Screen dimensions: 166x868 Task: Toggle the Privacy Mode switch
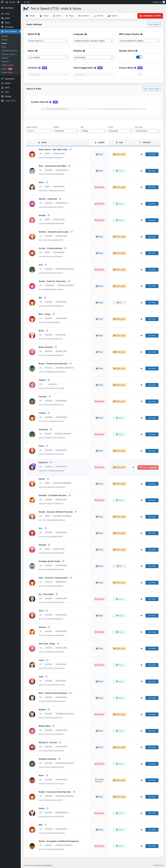pos(139,74)
